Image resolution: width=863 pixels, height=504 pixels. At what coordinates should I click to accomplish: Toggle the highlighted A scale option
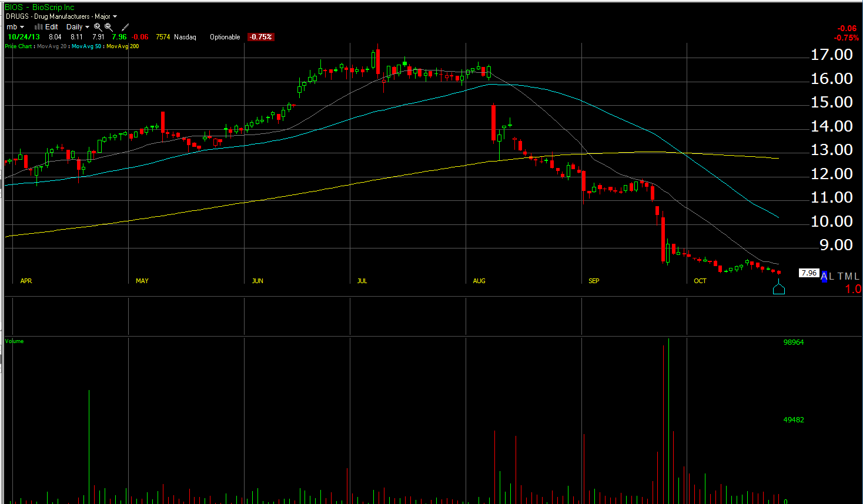824,277
